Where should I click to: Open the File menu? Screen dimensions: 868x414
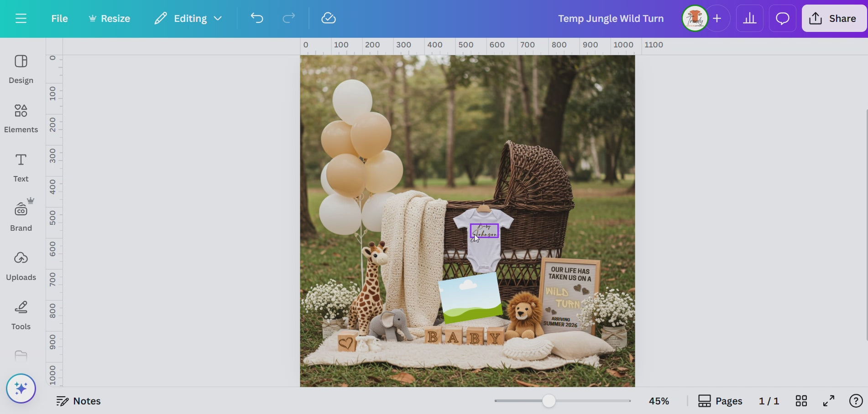(59, 19)
